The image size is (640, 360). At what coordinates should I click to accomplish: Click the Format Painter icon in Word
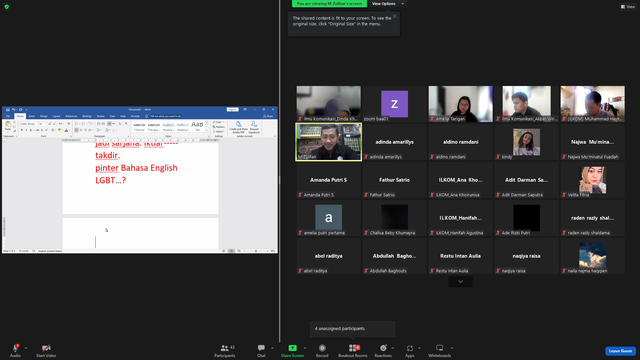click(14, 131)
